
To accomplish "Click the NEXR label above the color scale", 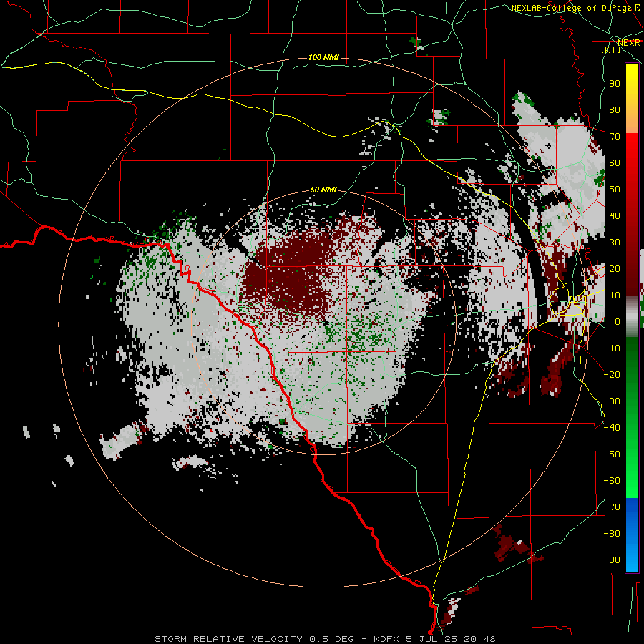I will tap(629, 43).
